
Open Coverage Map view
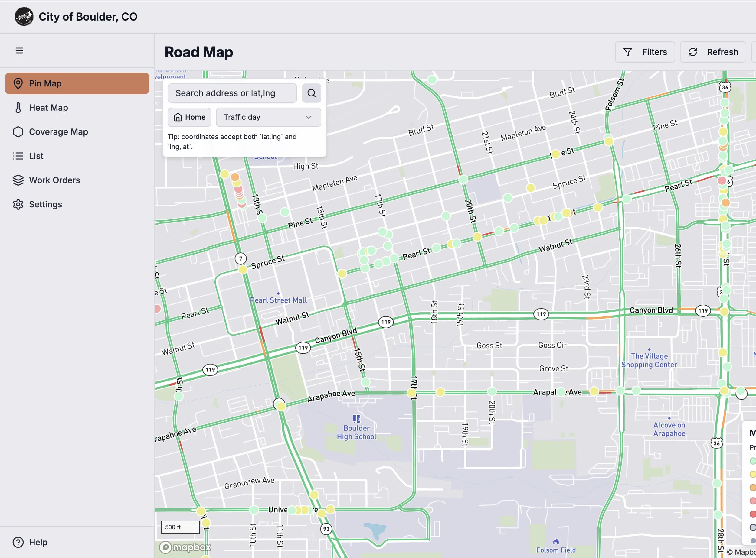(77, 132)
